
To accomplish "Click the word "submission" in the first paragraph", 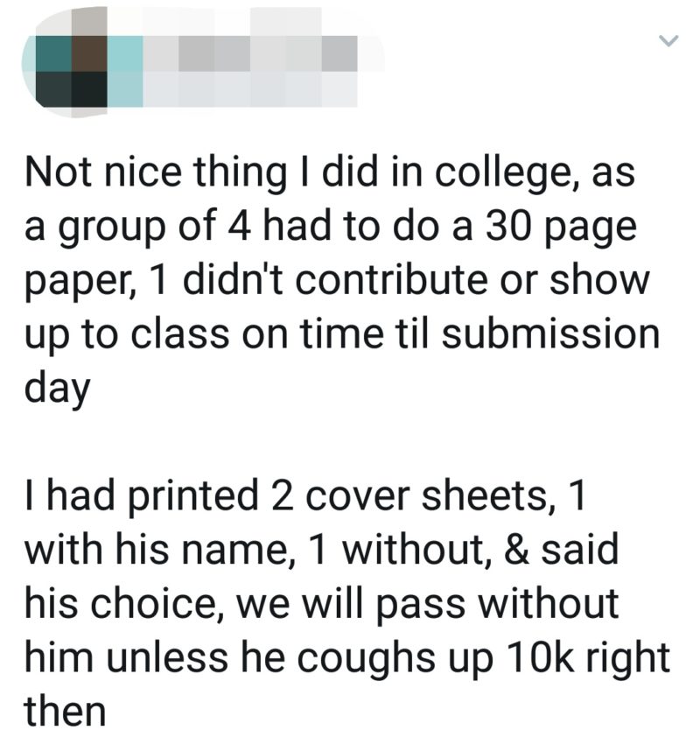I will 550,333.
